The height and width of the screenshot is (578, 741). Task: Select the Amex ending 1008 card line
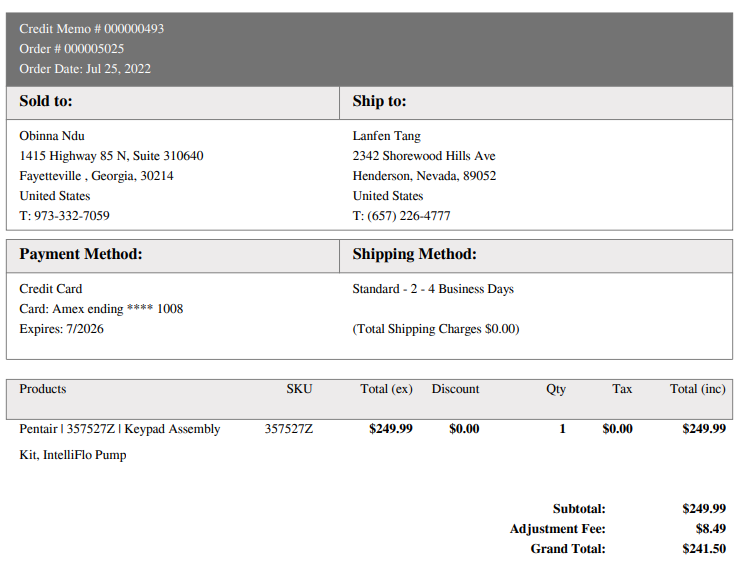pos(101,309)
